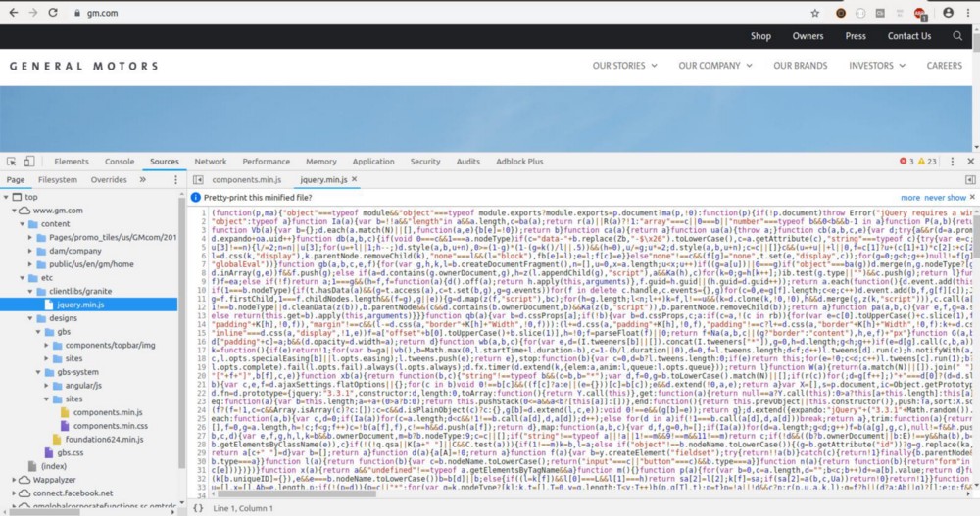Screen dimensions: 980x516
Task: Toggle the device toolbar icon
Action: (x=29, y=162)
